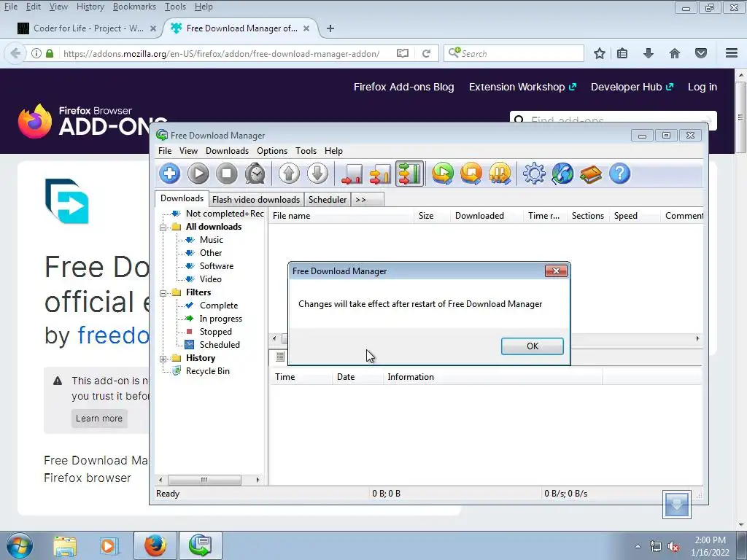The width and height of the screenshot is (747, 560).
Task: Click Log in on the add-ons page
Action: (703, 87)
